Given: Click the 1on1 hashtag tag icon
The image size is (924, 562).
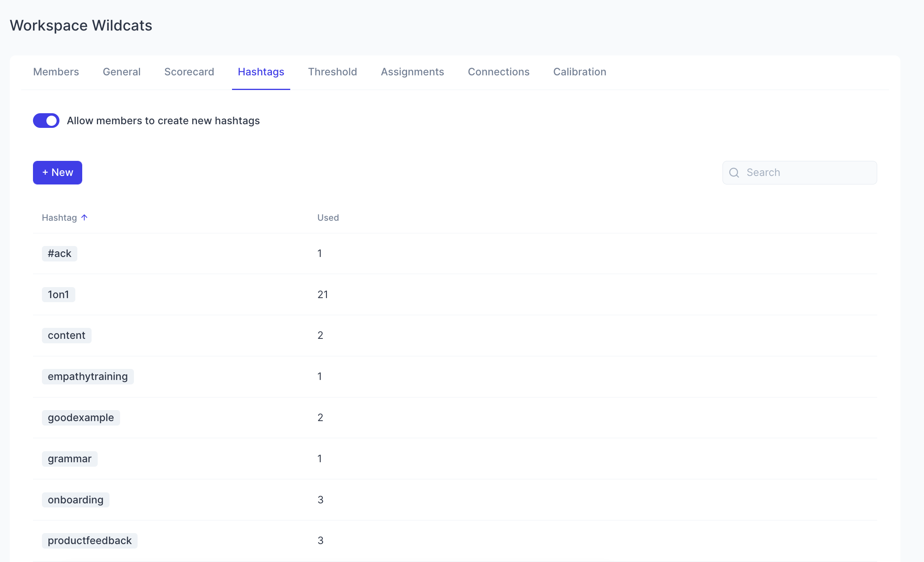Looking at the screenshot, I should pyautogui.click(x=59, y=294).
